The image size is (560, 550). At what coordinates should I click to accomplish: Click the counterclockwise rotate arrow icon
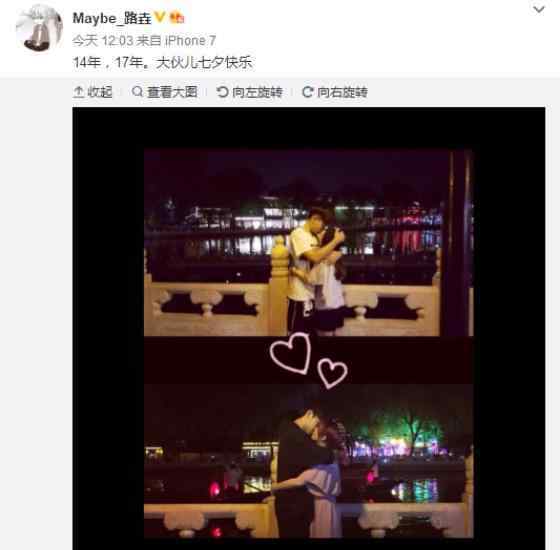pyautogui.click(x=222, y=92)
